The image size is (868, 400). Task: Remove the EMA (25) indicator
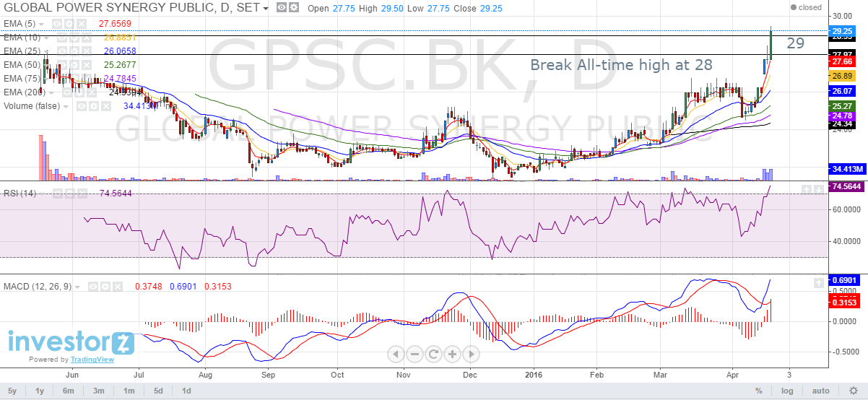(87, 51)
